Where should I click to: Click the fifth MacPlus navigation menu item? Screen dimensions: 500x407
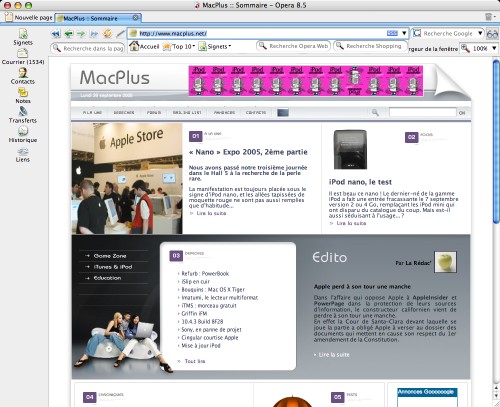[224, 113]
